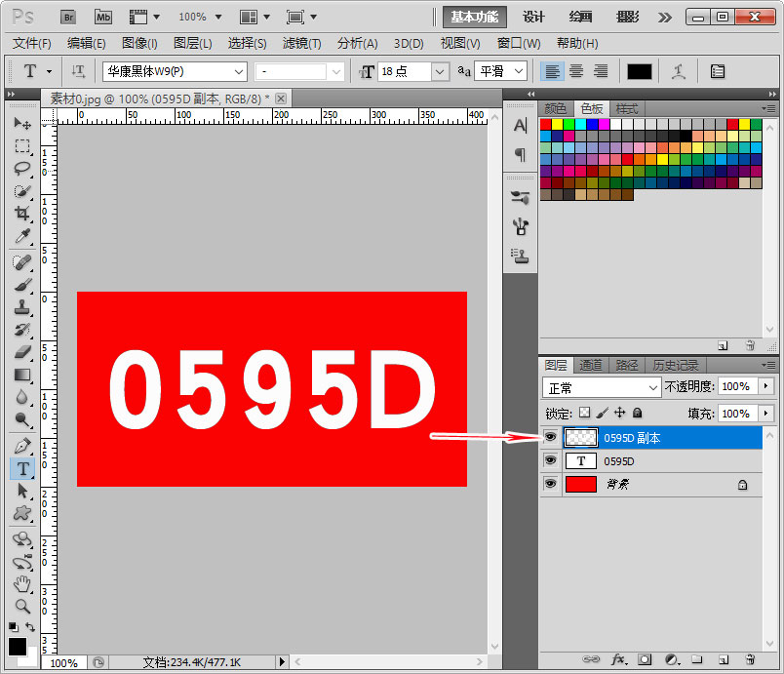Image resolution: width=784 pixels, height=674 pixels.
Task: Select the Brush tool
Action: point(22,285)
